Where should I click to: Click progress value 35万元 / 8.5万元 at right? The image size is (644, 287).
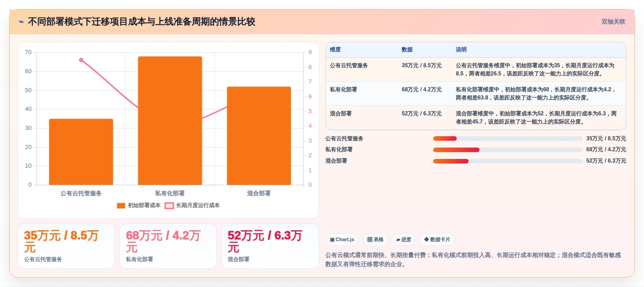tap(606, 139)
